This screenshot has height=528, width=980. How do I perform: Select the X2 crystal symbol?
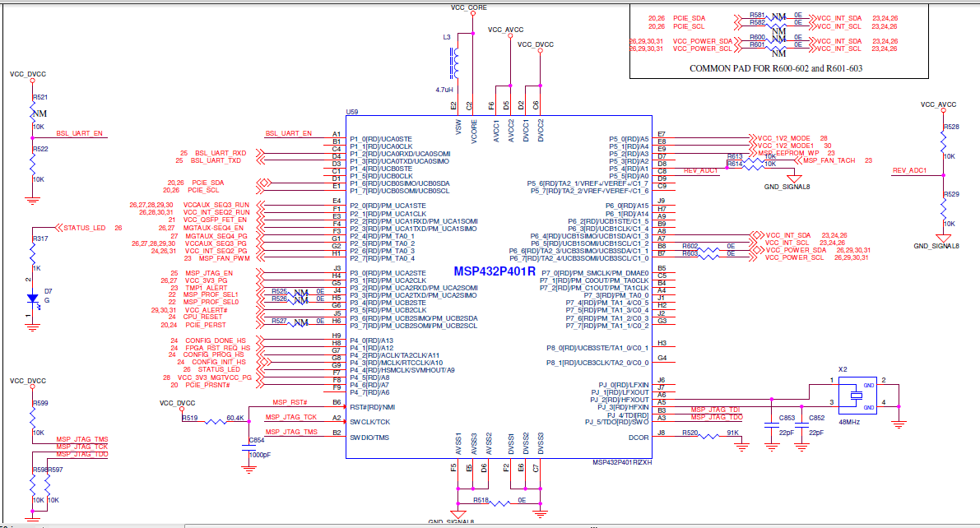857,395
